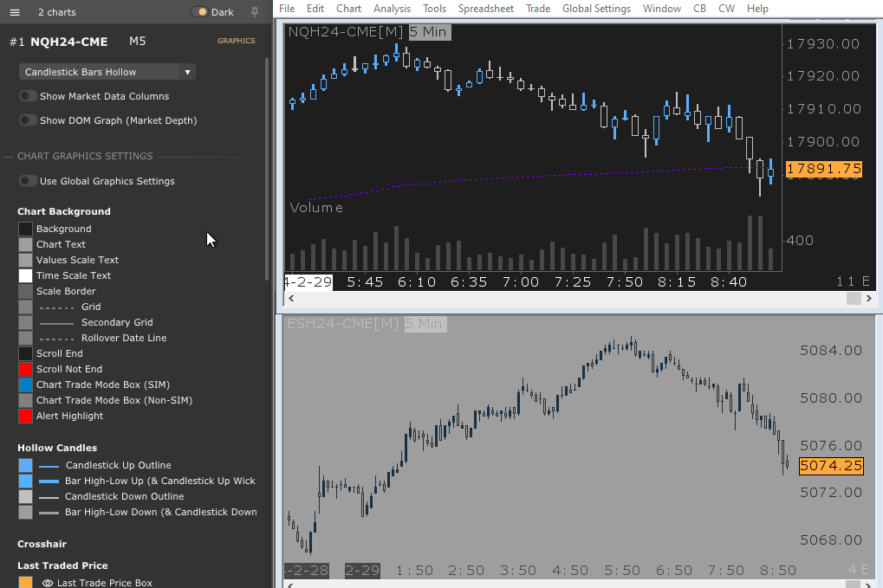883x588 pixels.
Task: Open the Analysis menu
Action: [x=392, y=9]
